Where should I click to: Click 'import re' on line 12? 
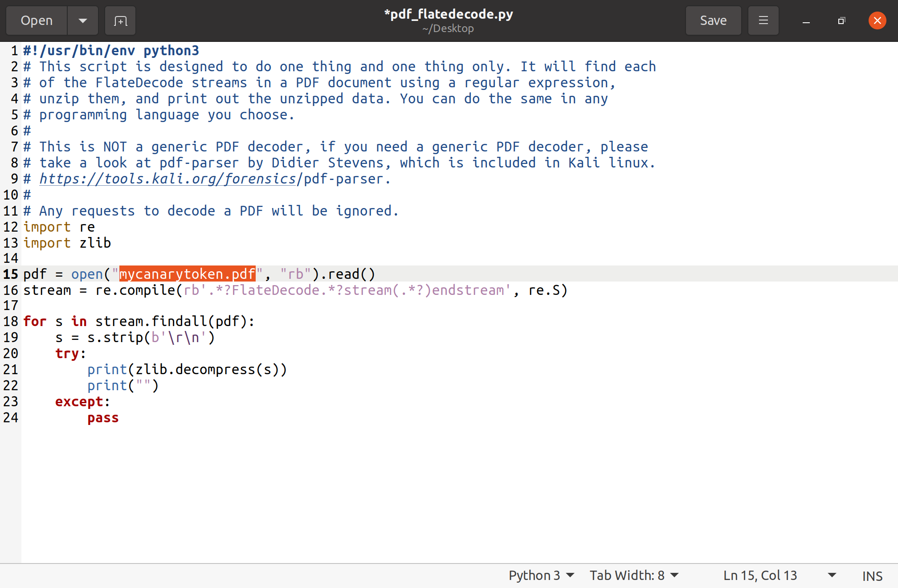[59, 227]
